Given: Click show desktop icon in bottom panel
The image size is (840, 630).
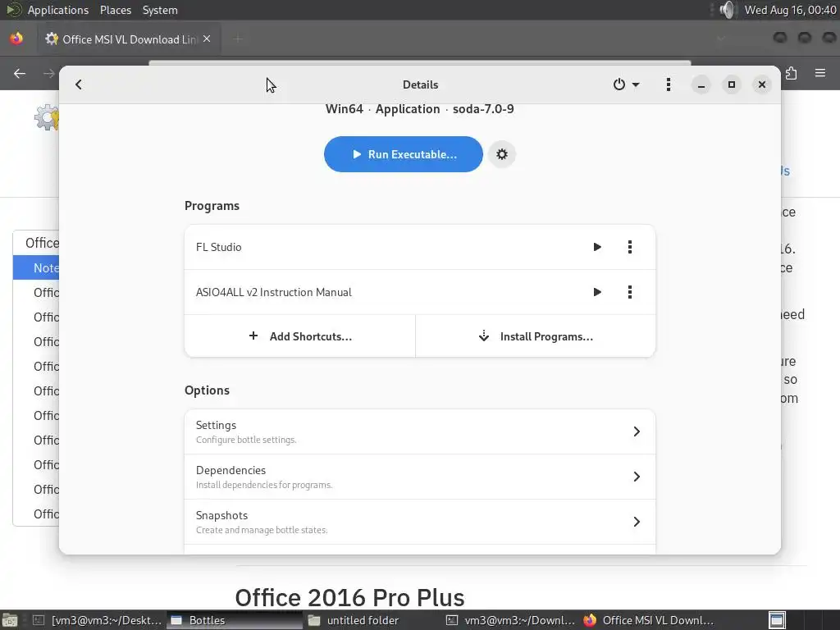Looking at the screenshot, I should (10, 620).
